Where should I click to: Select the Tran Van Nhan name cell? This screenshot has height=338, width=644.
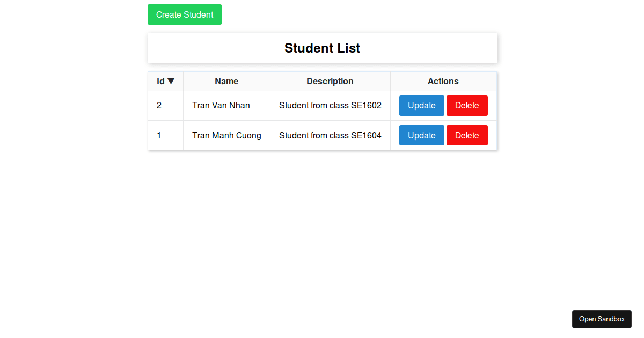tap(226, 106)
